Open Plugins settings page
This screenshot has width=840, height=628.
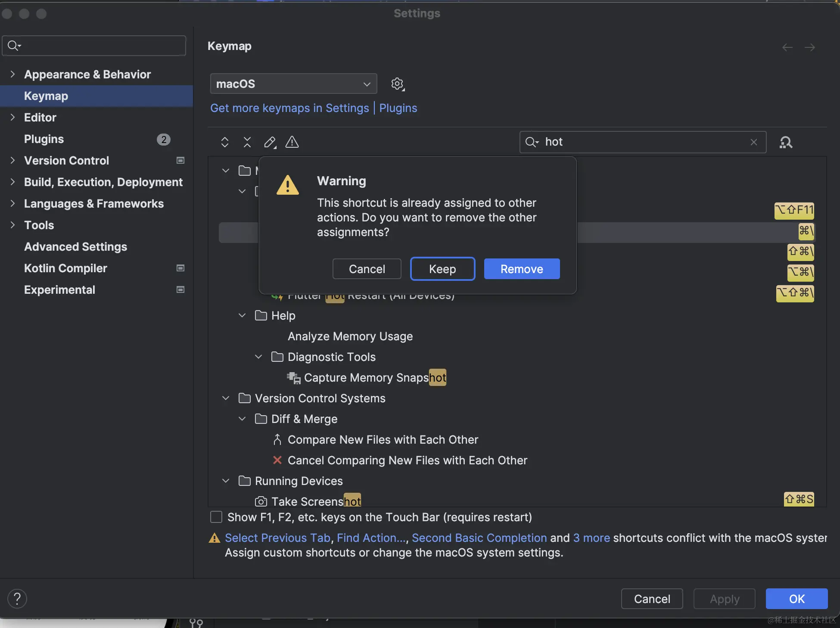[44, 139]
